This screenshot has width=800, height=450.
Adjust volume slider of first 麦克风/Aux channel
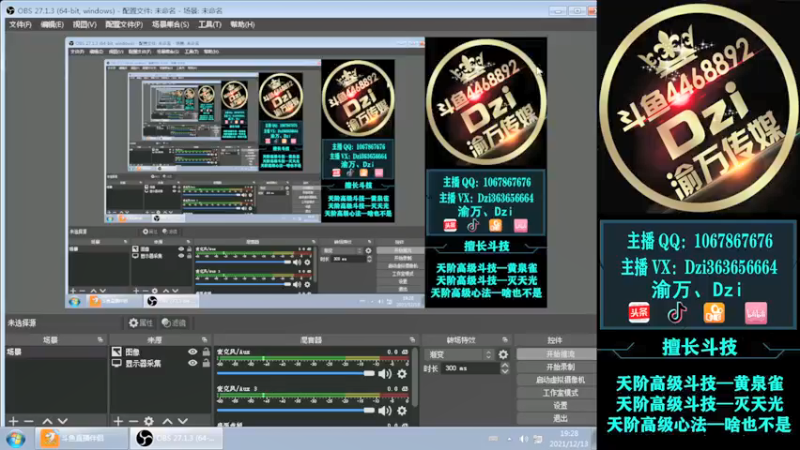tap(295, 374)
